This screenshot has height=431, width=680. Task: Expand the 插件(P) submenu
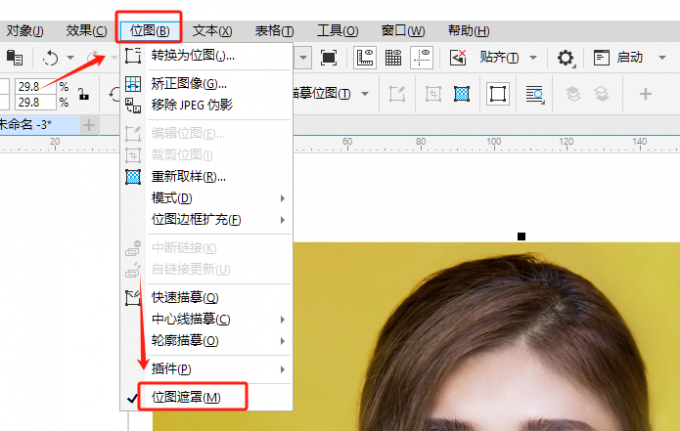(206, 369)
